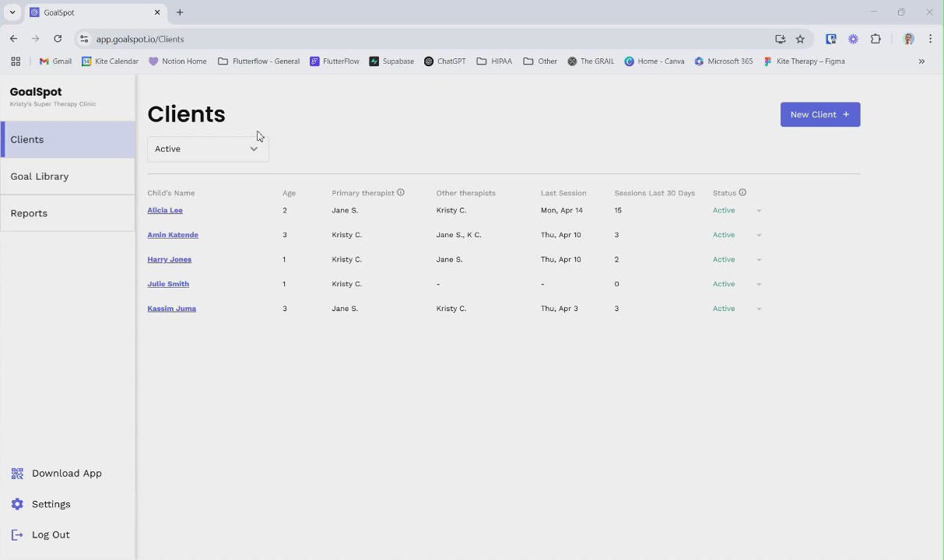This screenshot has height=560, width=944.
Task: Open the tab search dropdown arrow
Action: coord(12,12)
